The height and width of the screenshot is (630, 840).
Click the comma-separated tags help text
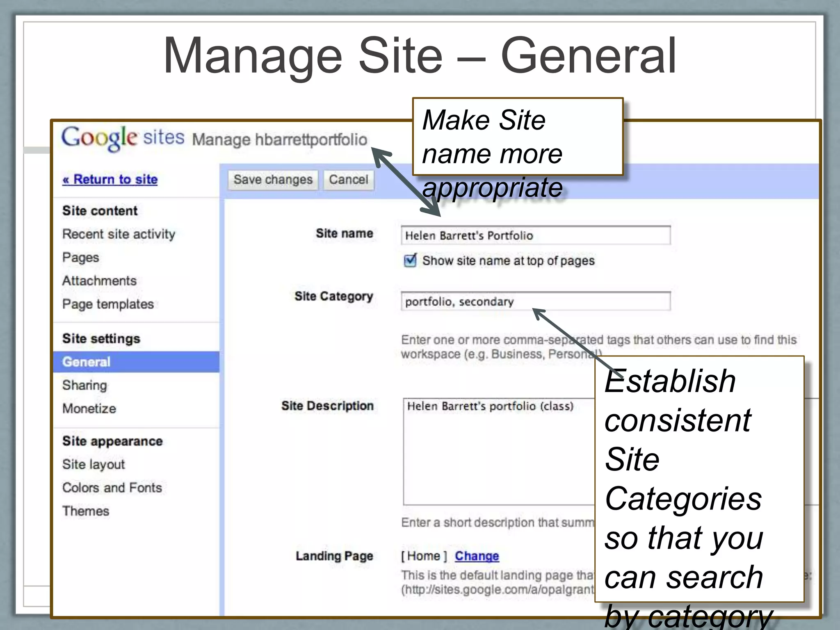pos(598,347)
